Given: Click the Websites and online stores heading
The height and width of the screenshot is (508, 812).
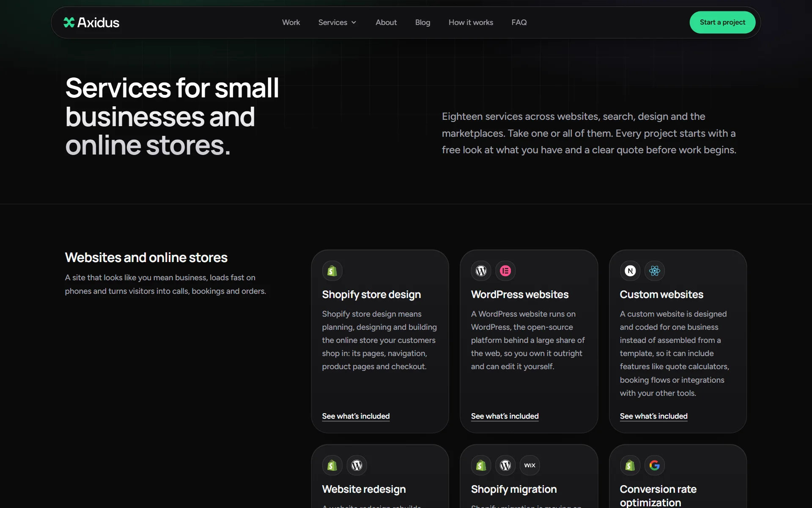Looking at the screenshot, I should (146, 257).
